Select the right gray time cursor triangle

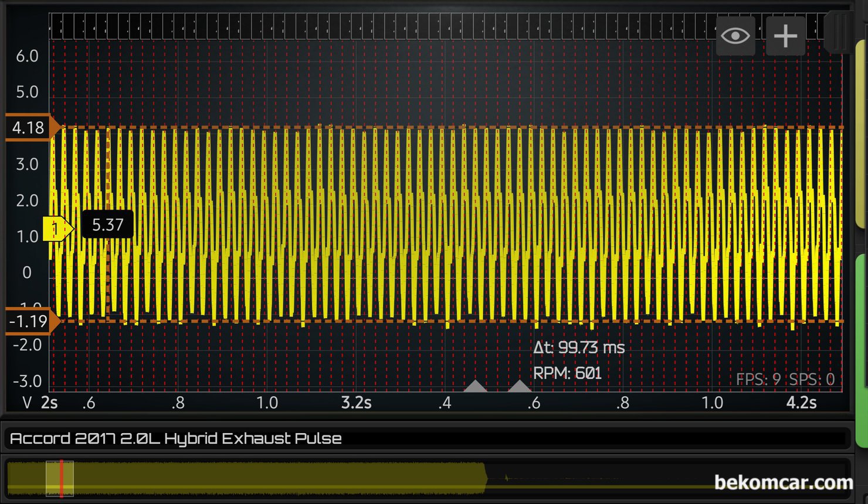pos(519,386)
